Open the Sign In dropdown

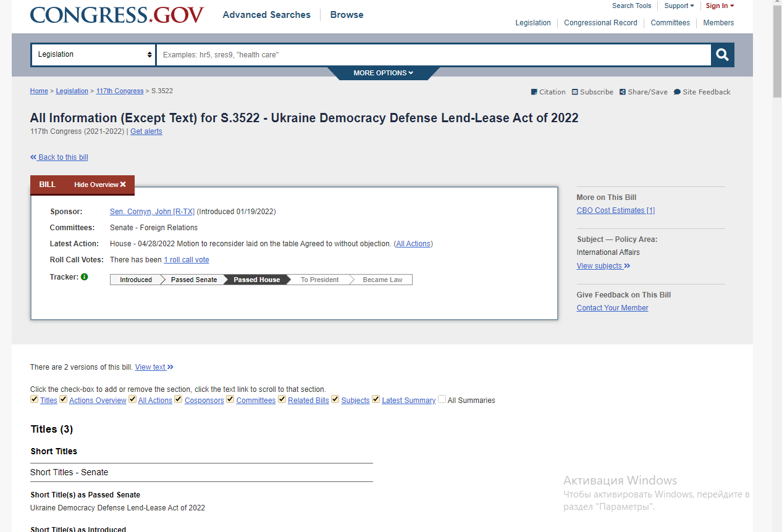point(720,6)
